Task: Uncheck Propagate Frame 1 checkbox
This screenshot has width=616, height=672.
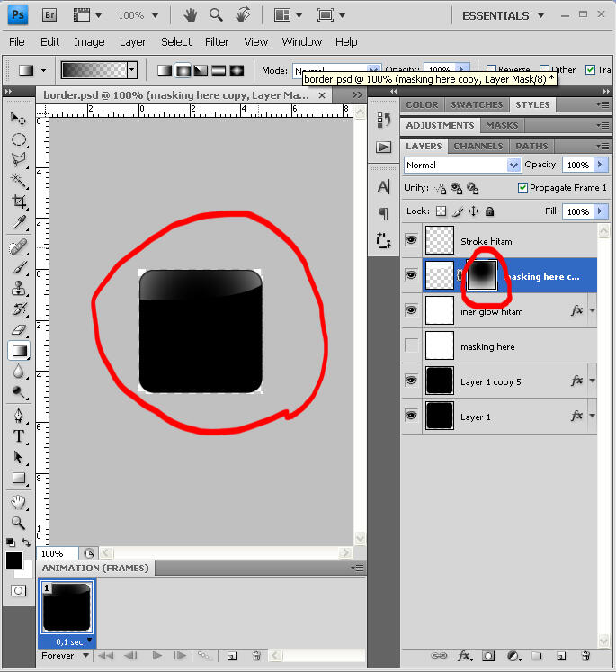Action: click(x=522, y=188)
